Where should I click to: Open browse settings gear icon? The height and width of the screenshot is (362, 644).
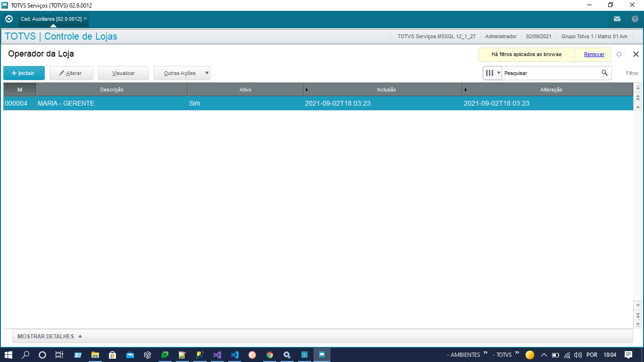[619, 54]
